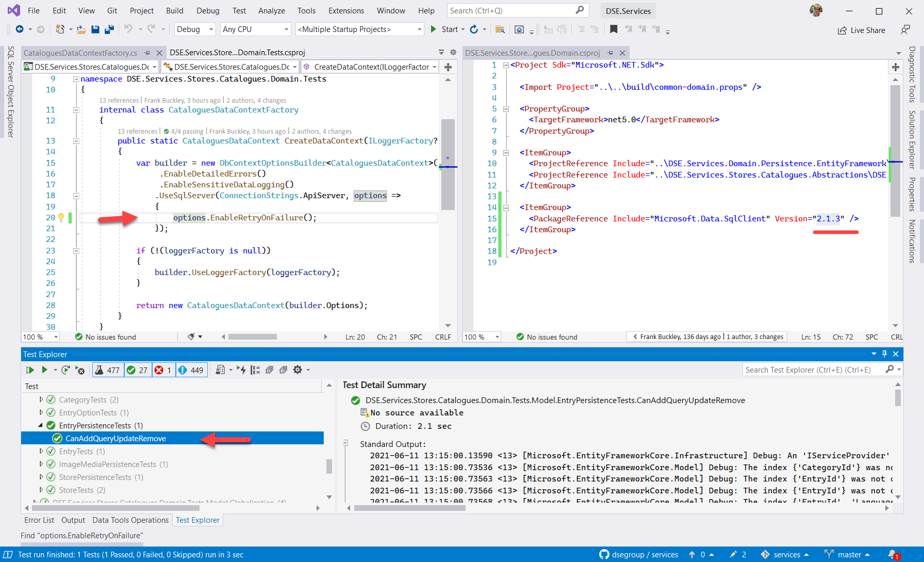Viewport: 924px width, 562px height.
Task: Click the Save All icon in toolbar
Action: click(109, 29)
